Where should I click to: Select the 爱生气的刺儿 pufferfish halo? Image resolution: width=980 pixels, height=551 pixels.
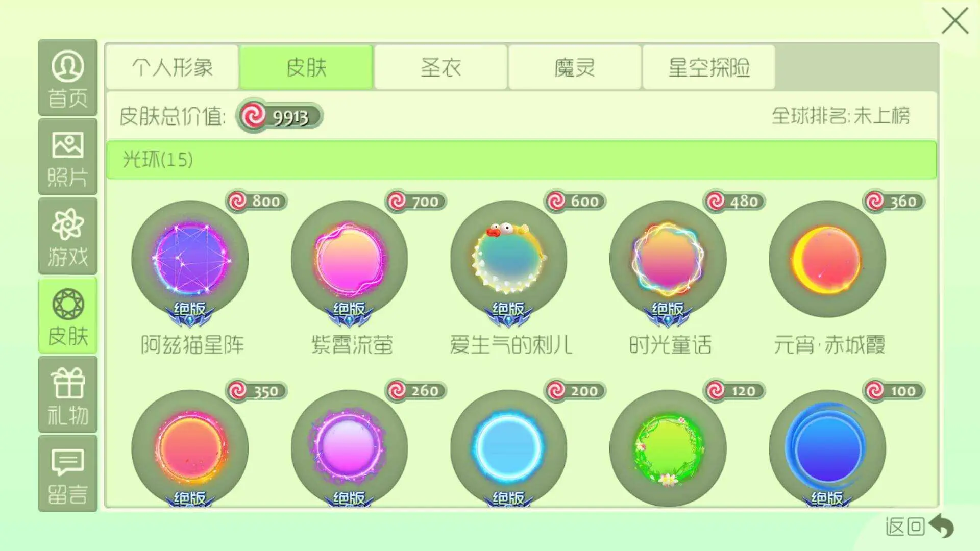tap(508, 259)
